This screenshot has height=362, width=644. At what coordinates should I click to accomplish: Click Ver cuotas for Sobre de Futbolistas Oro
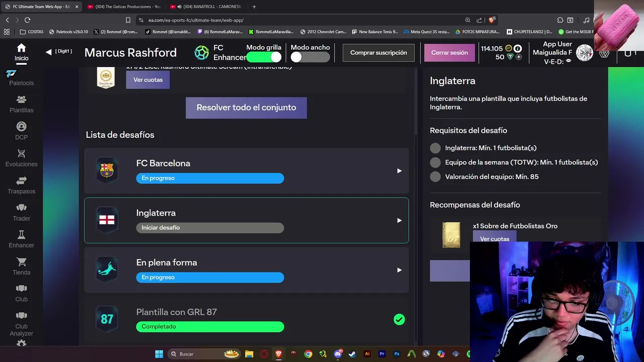click(x=495, y=238)
